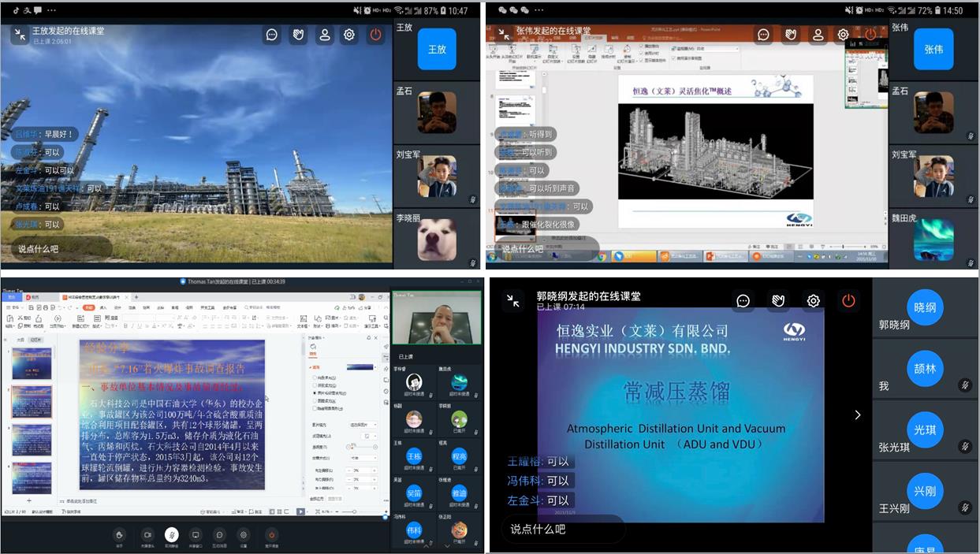Toggle white microphone mute button in Thomas Tan's toolbar
This screenshot has height=554, width=980.
(x=171, y=535)
